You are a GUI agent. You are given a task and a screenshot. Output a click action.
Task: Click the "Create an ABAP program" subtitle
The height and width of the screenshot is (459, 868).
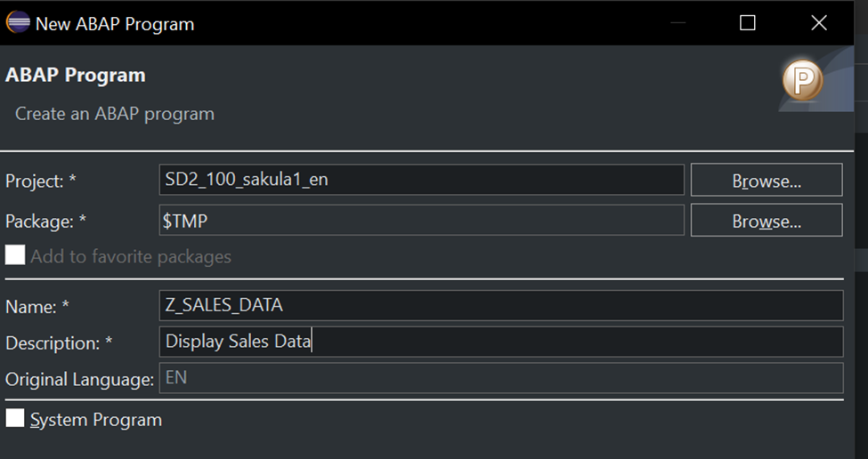pos(115,114)
